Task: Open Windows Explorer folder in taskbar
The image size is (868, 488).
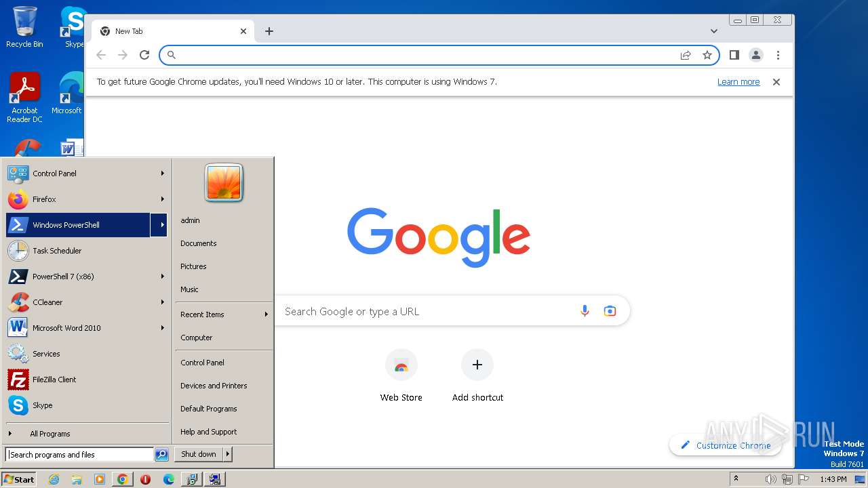Action: (x=77, y=479)
